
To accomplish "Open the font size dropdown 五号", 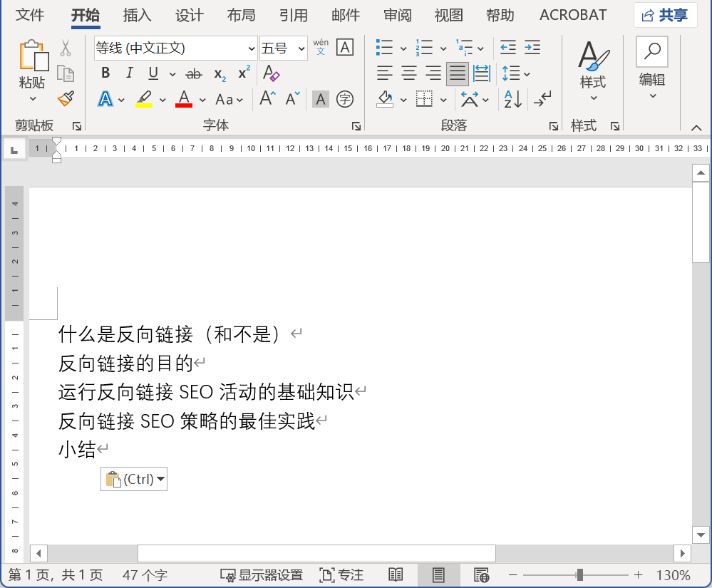I will [x=301, y=48].
